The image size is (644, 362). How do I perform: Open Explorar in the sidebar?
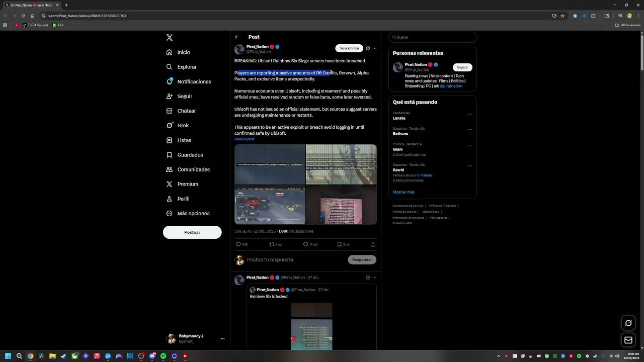182,67
